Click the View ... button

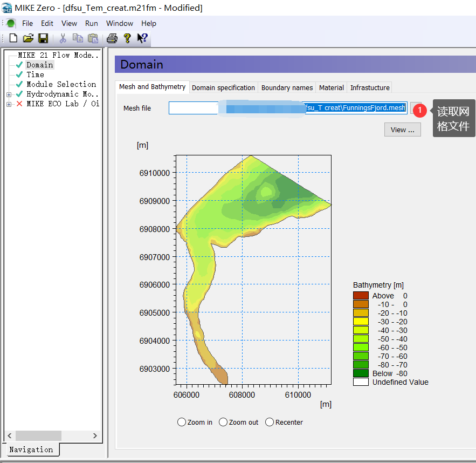tap(402, 130)
